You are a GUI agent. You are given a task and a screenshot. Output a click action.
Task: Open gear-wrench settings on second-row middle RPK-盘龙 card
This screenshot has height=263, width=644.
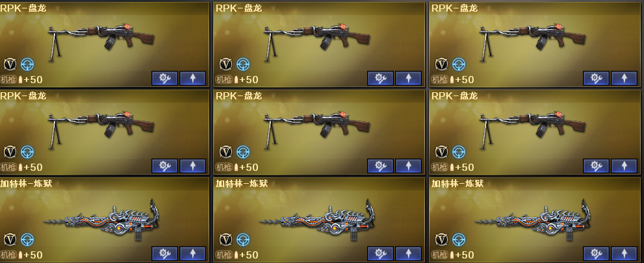coord(380,166)
